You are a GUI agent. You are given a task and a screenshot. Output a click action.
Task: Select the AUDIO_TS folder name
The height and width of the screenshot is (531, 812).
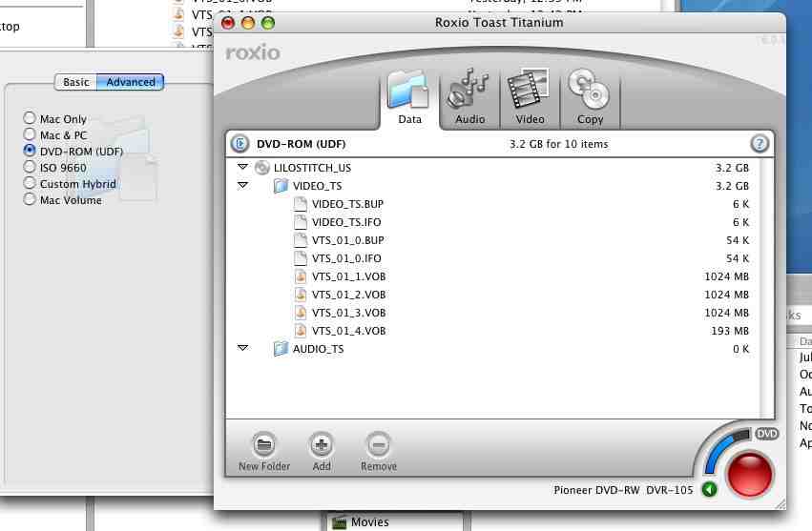click(318, 349)
